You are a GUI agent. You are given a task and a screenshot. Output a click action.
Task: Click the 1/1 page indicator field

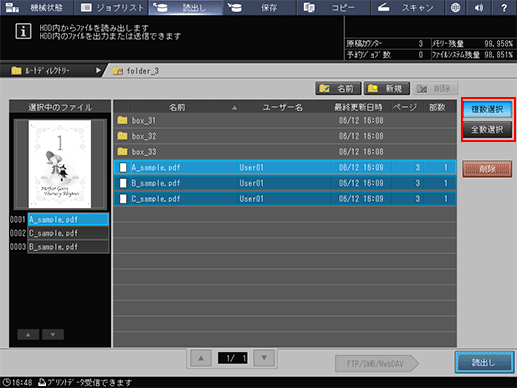coord(233,358)
